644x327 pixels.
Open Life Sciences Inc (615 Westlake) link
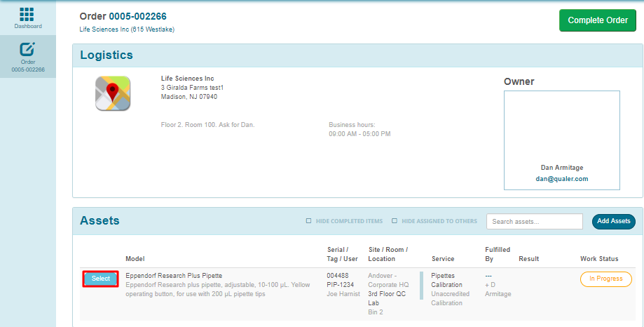pyautogui.click(x=127, y=29)
